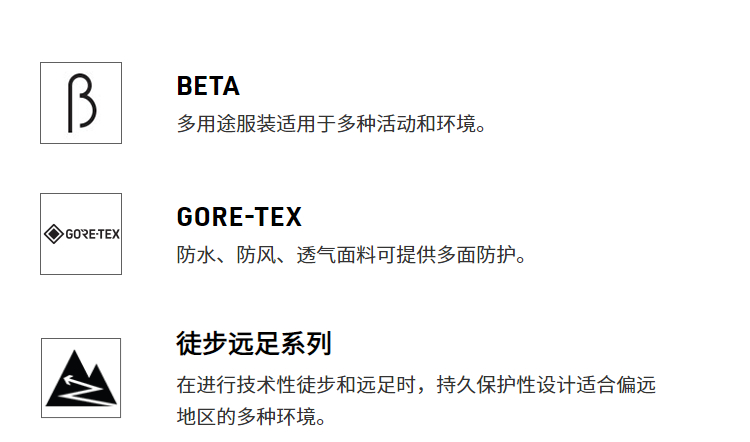
Task: Select the bold "BETA" heading
Action: tap(208, 86)
